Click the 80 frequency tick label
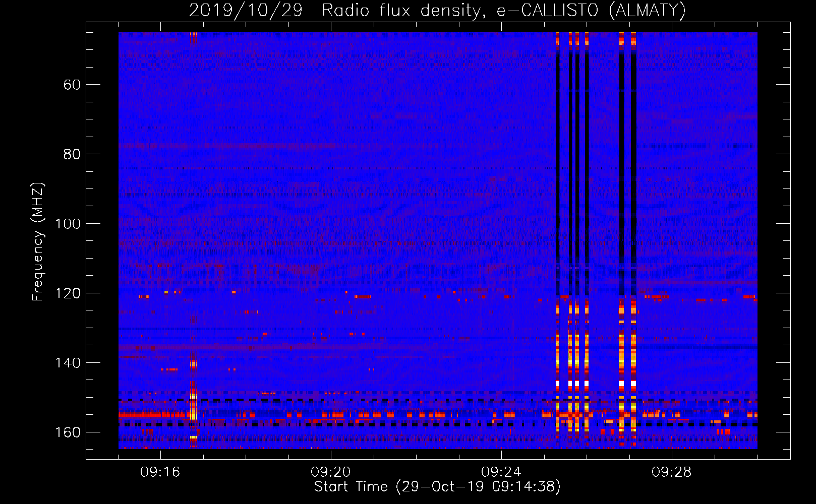Screen dimensions: 816x504 point(72,154)
